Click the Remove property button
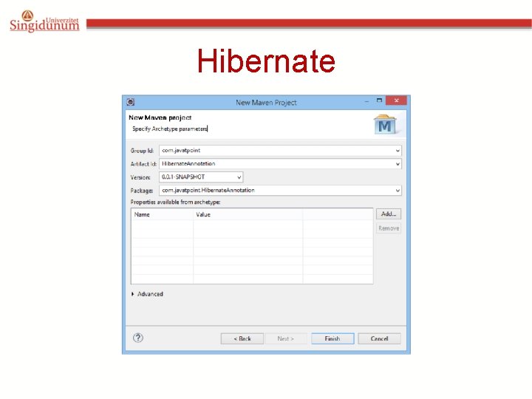This screenshot has height=399, width=532. click(389, 228)
